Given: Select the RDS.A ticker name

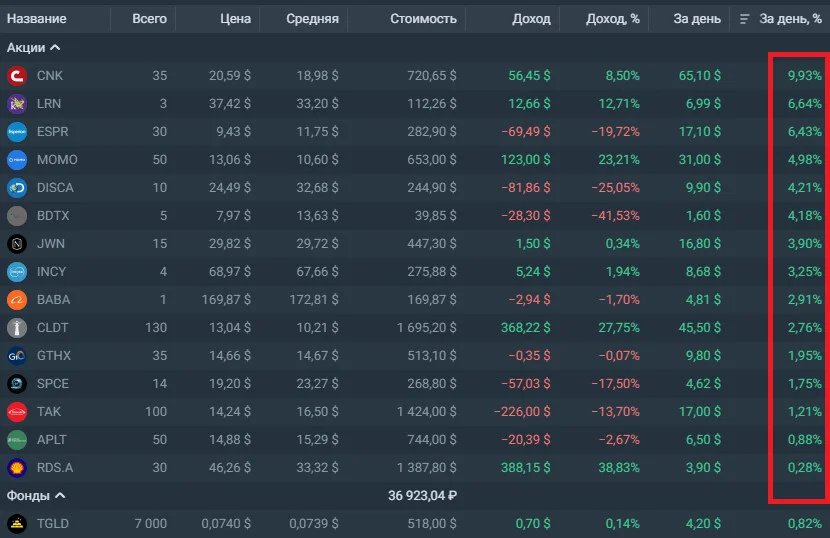Looking at the screenshot, I should click(x=55, y=468).
